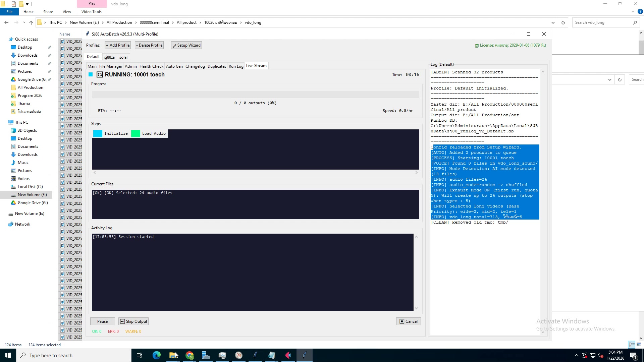
Task: Click the progress bar
Action: (255, 95)
